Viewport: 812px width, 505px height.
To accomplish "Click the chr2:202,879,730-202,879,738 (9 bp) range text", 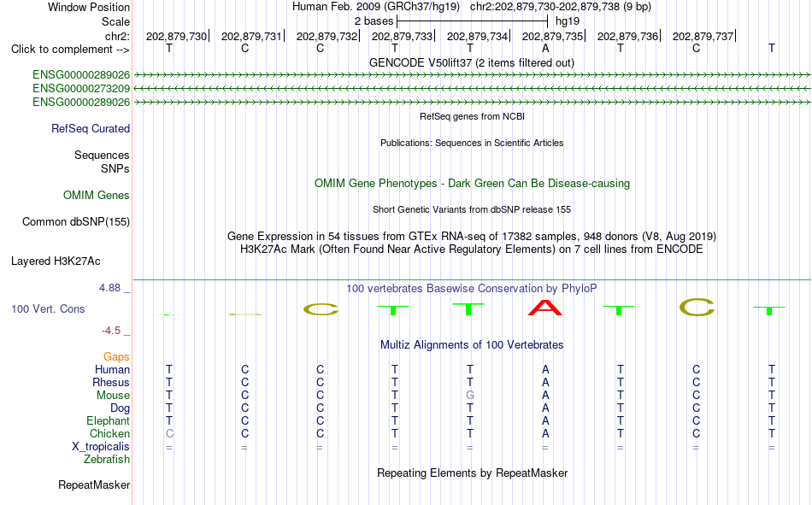I will click(561, 7).
